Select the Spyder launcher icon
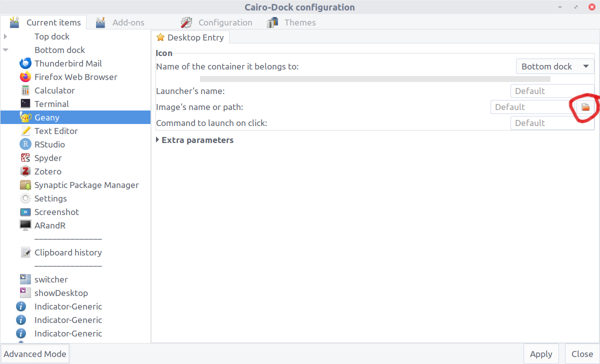600x364 pixels. pos(25,157)
